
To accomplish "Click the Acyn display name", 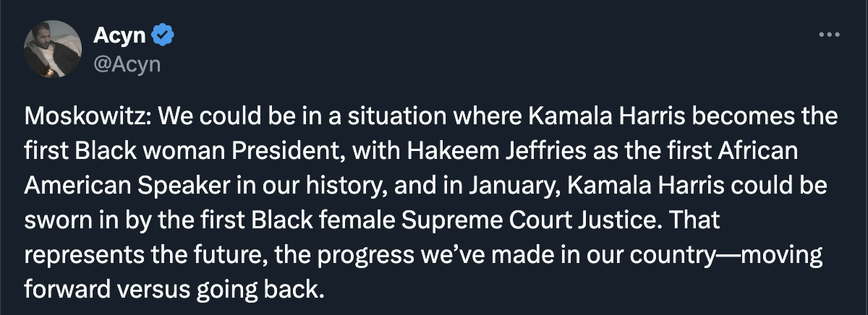I will pos(119,35).
